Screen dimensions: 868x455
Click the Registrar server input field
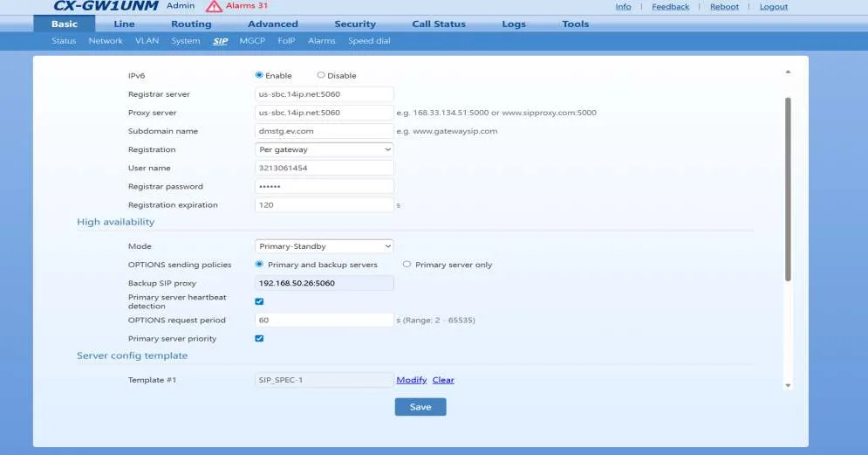point(325,94)
